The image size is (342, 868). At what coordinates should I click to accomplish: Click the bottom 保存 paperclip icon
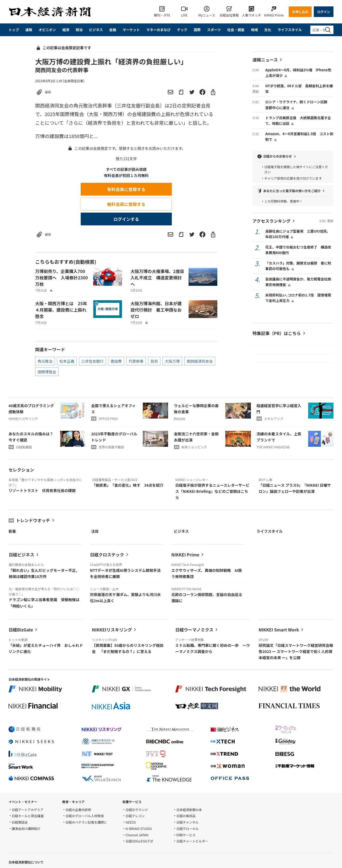coord(39,234)
